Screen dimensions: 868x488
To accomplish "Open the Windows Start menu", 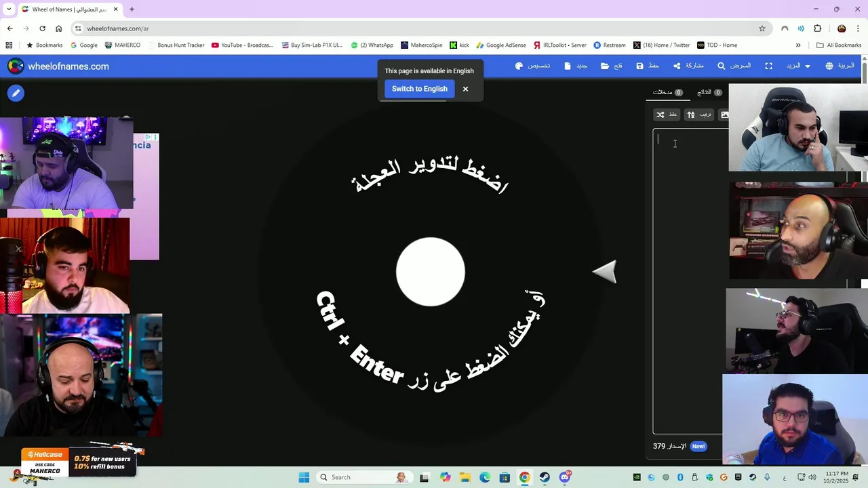I will point(304,477).
